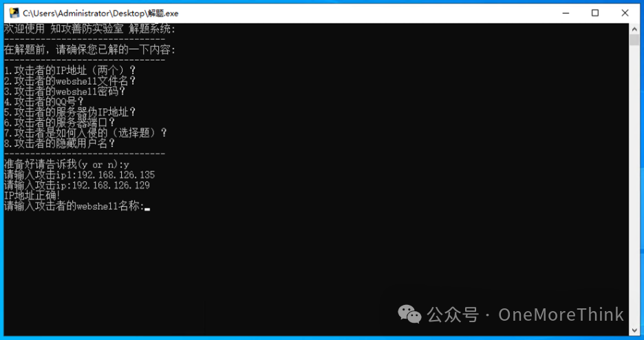Click the line '欢迎使用 知攻善防实验室 解题系统:'
The image size is (644, 340).
(x=89, y=29)
